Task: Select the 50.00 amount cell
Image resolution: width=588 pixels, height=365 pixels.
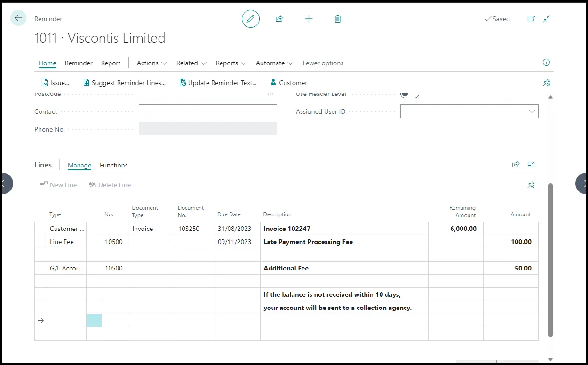Action: click(511, 268)
